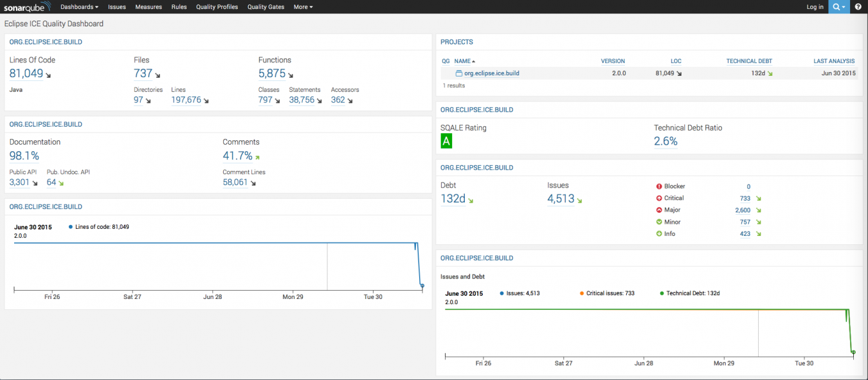Open the org.eclipse.ice.build project link
The image size is (868, 380).
pos(491,73)
